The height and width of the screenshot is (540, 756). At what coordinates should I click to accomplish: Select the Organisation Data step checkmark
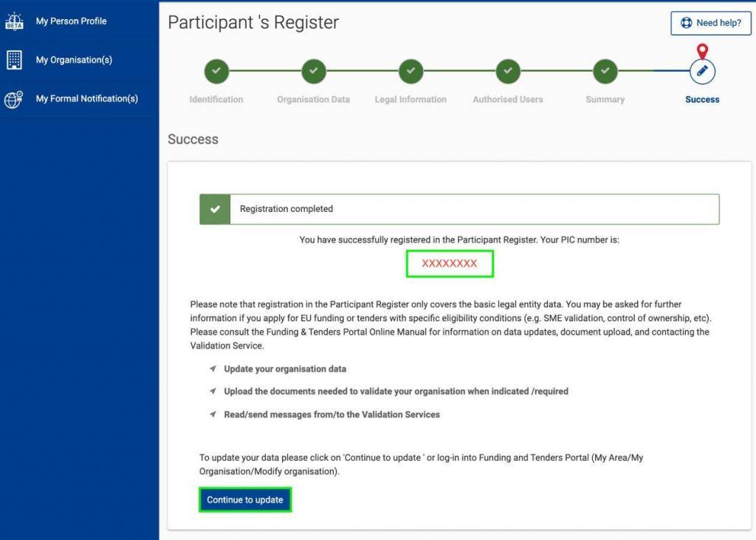point(314,71)
